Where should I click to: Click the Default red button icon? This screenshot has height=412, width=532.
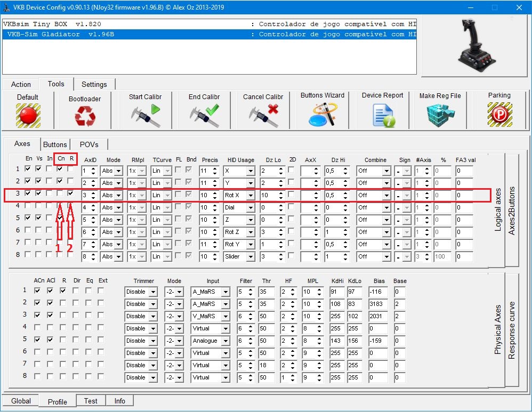[28, 115]
